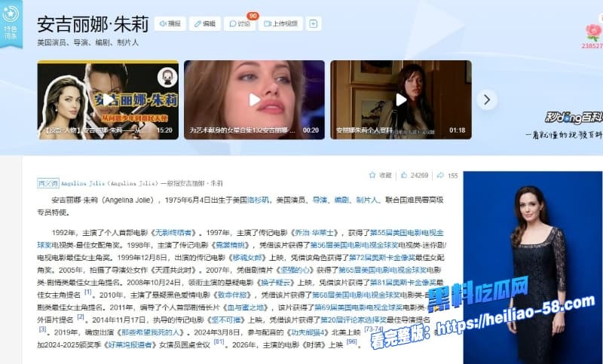Image resolution: width=603 pixels, height=364 pixels.
Task: Click the plus icon button beside 上传视频
Action: (314, 24)
